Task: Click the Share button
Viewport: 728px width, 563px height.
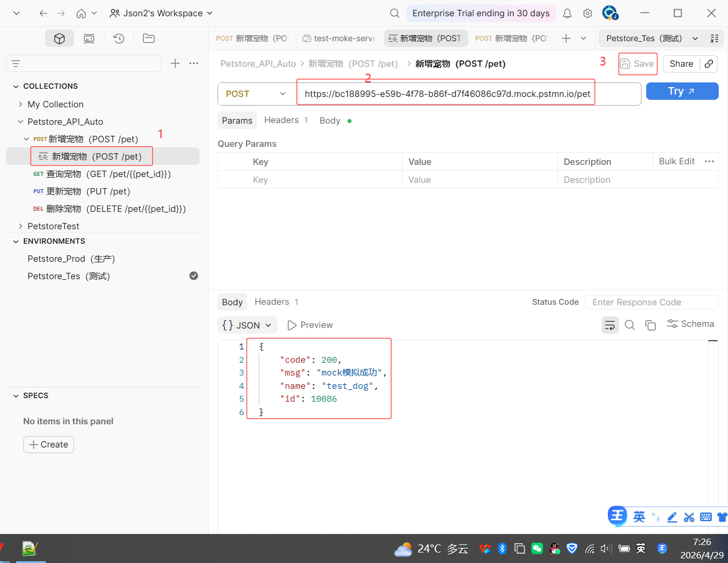Action: pos(681,64)
